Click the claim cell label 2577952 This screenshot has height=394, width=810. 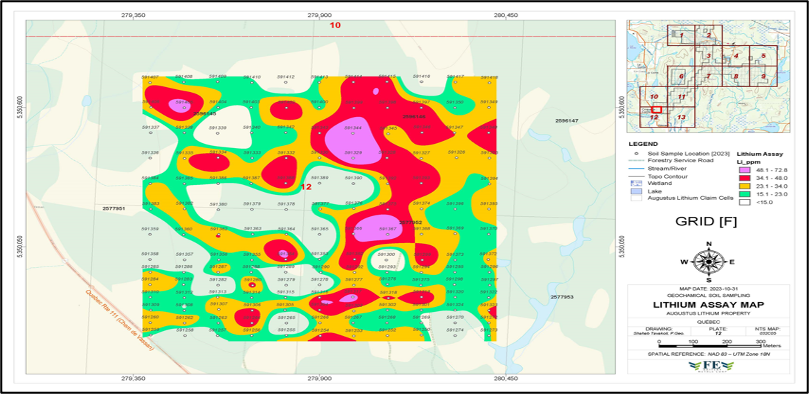(x=411, y=222)
